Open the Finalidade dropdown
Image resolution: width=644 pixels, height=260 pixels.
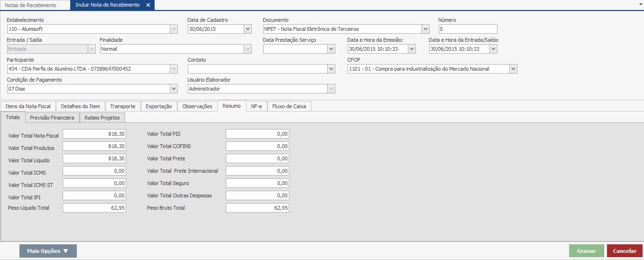point(248,49)
